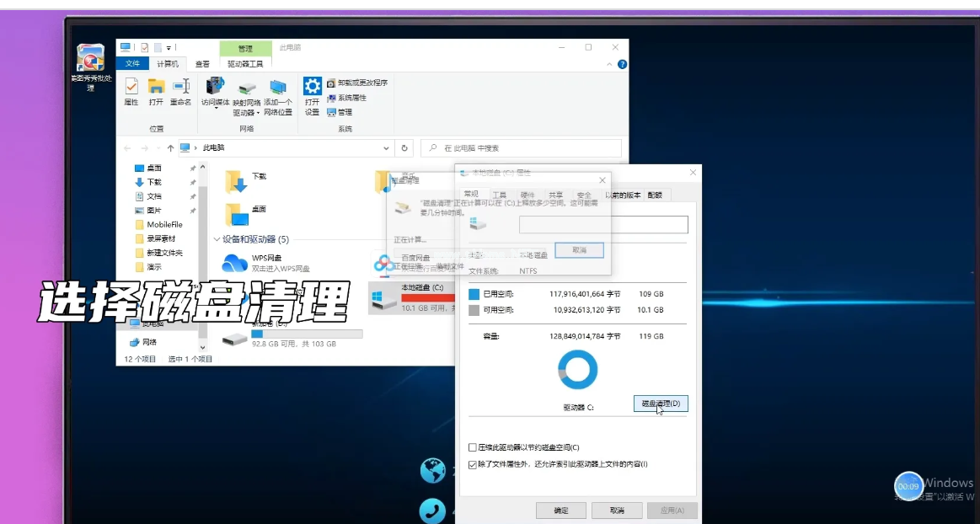
Task: Click the 属性 (Properties) ribbon icon
Action: pyautogui.click(x=131, y=87)
